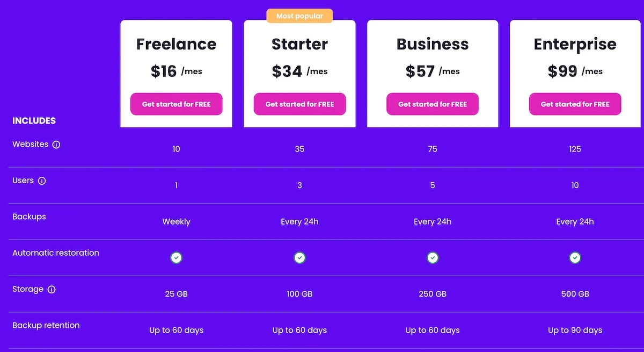The height and width of the screenshot is (352, 644).
Task: Click 'Get started for FREE' under Freelance
Action: pos(176,104)
